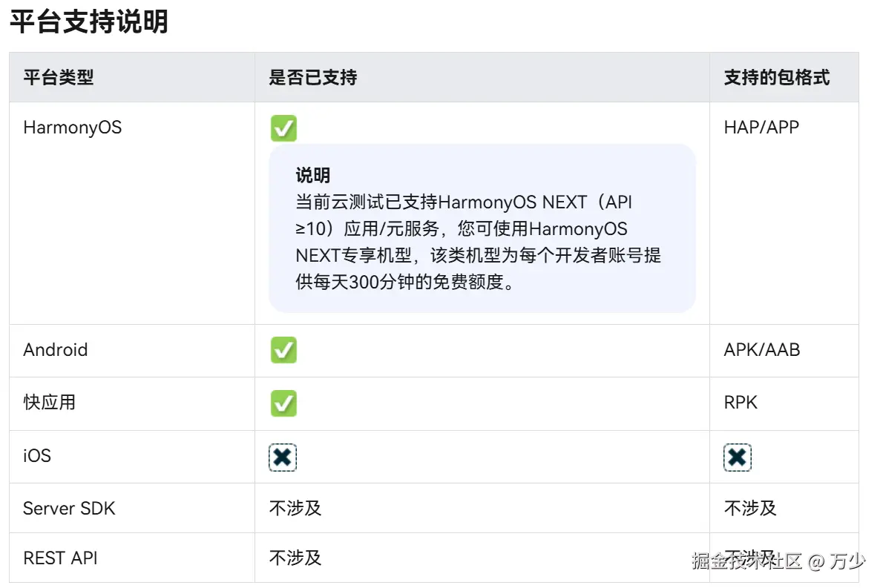Click the 说明 note title in HarmonyOS row

[313, 176]
